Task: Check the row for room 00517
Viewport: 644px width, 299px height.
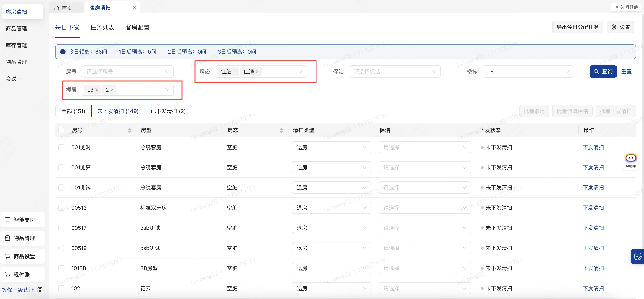Action: [61, 228]
